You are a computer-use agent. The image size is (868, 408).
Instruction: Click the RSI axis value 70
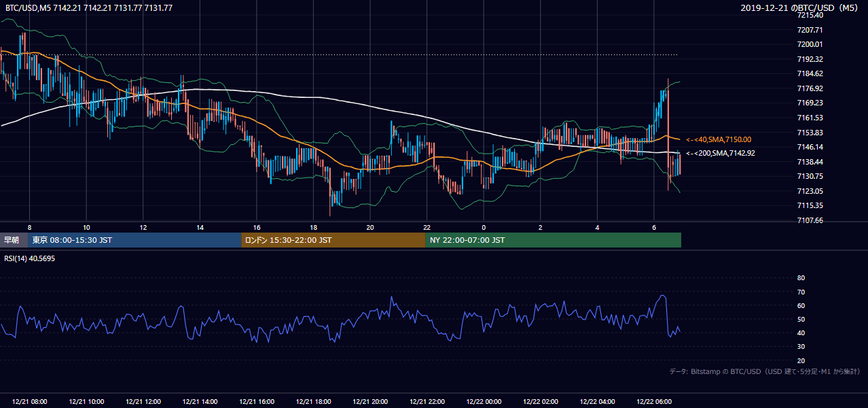(801, 292)
